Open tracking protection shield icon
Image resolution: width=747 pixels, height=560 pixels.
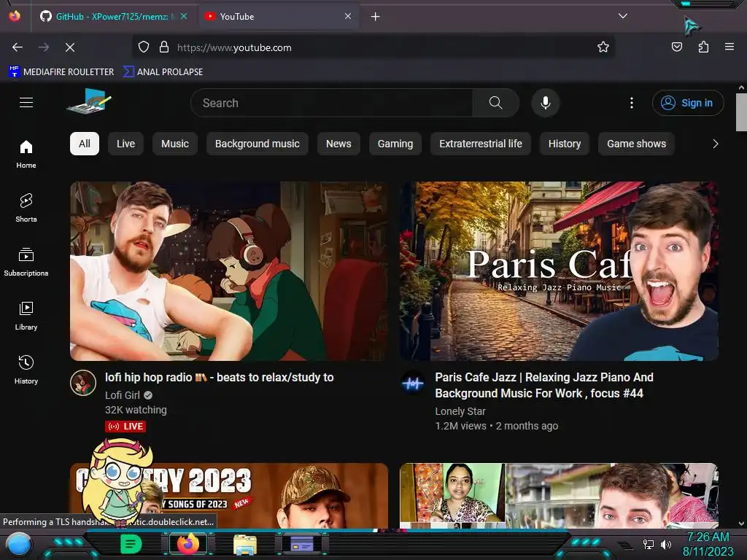(144, 47)
